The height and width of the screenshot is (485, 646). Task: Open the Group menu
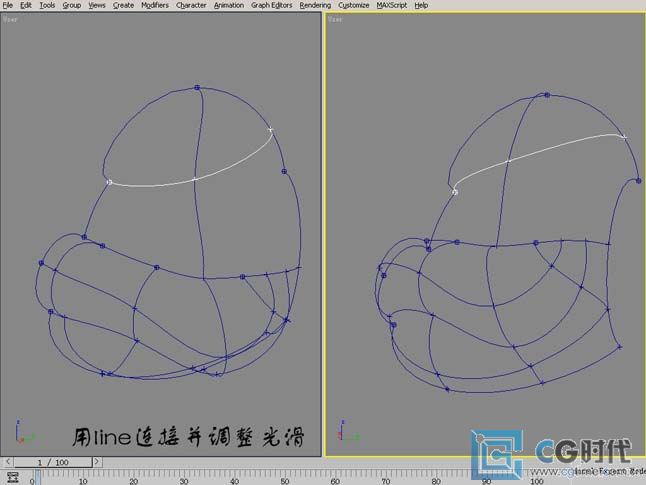(71, 5)
